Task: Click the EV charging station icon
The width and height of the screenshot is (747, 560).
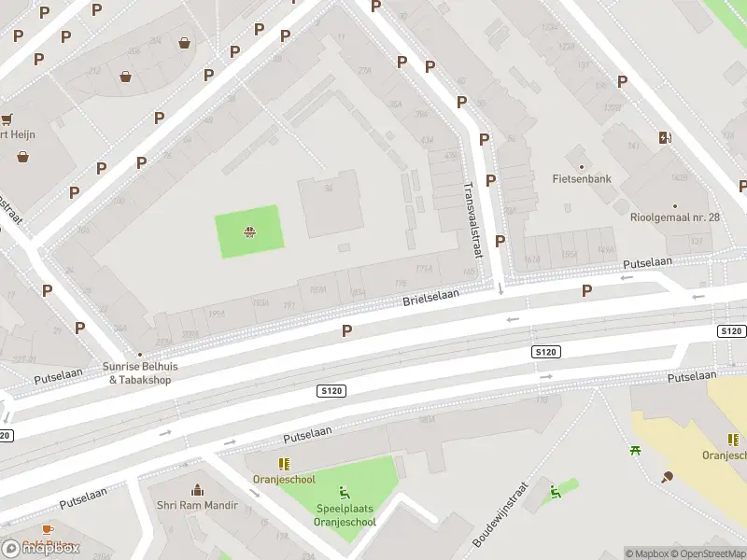Action: tap(665, 138)
